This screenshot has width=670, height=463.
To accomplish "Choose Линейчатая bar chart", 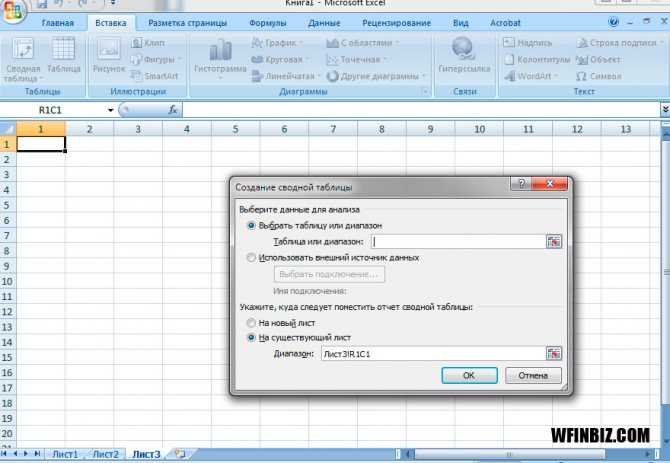I will (x=285, y=76).
